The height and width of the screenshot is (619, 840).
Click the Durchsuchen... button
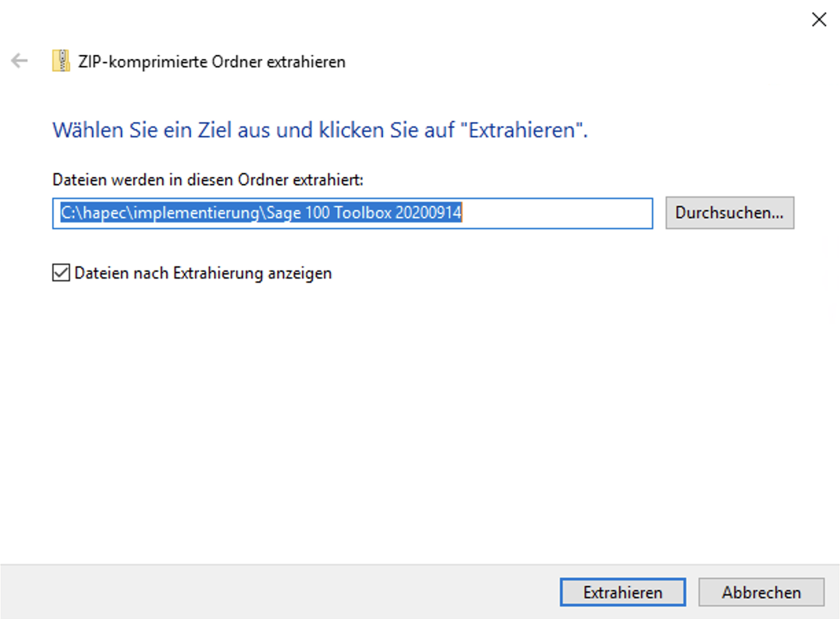pos(729,213)
